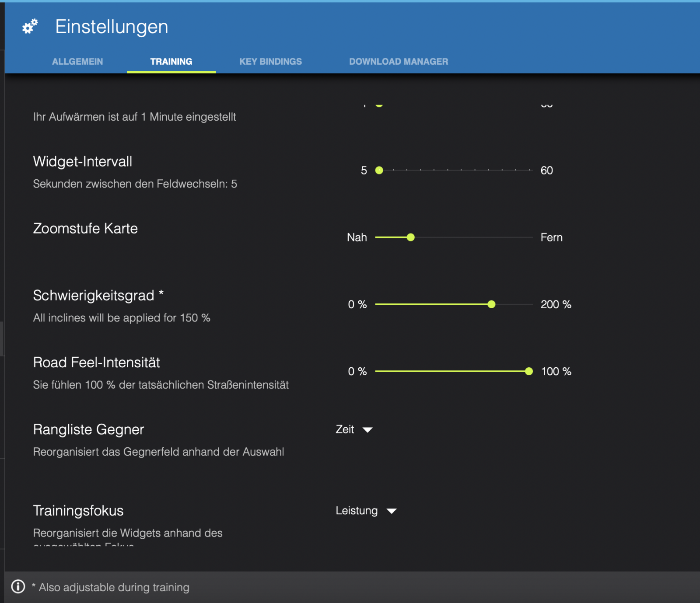700x603 pixels.
Task: Click the dropdown arrow next to Zeit
Action: point(367,430)
